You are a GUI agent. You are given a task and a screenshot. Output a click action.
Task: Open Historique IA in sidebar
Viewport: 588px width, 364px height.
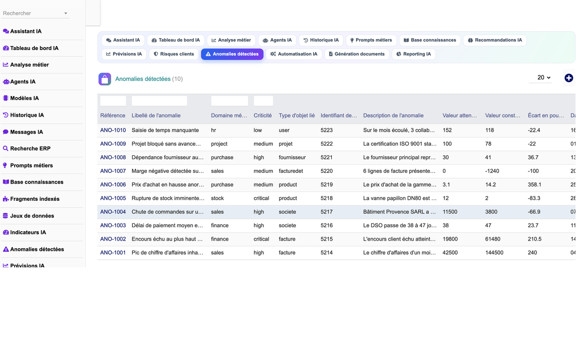pos(23,115)
